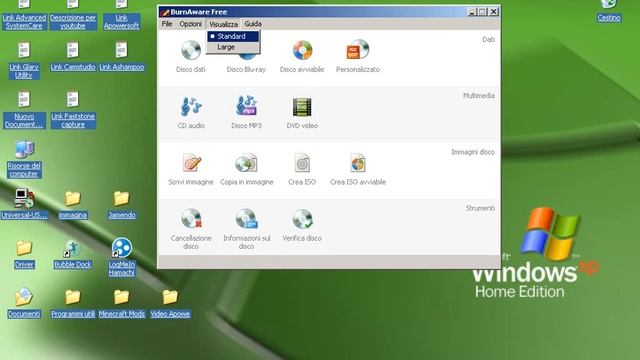Open the Crea ISO tool

[x=302, y=169]
